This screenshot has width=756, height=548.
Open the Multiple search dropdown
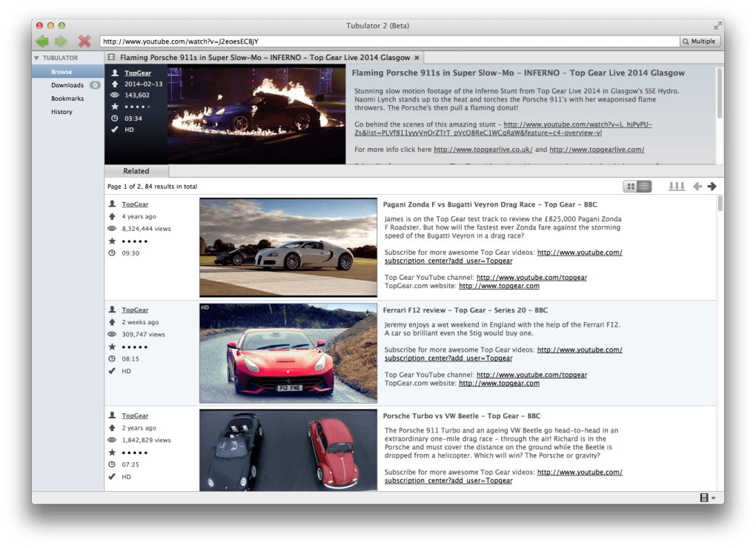(x=700, y=41)
